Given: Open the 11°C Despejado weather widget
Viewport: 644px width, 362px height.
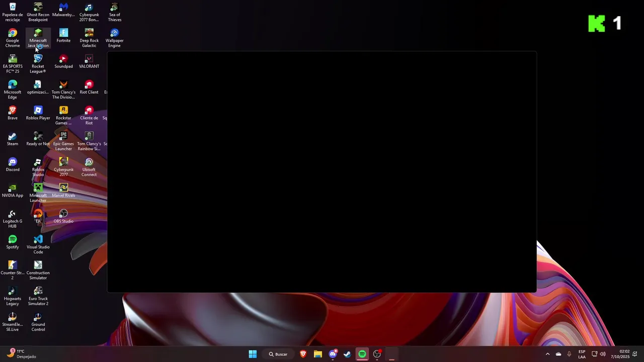Looking at the screenshot, I should coord(21,354).
